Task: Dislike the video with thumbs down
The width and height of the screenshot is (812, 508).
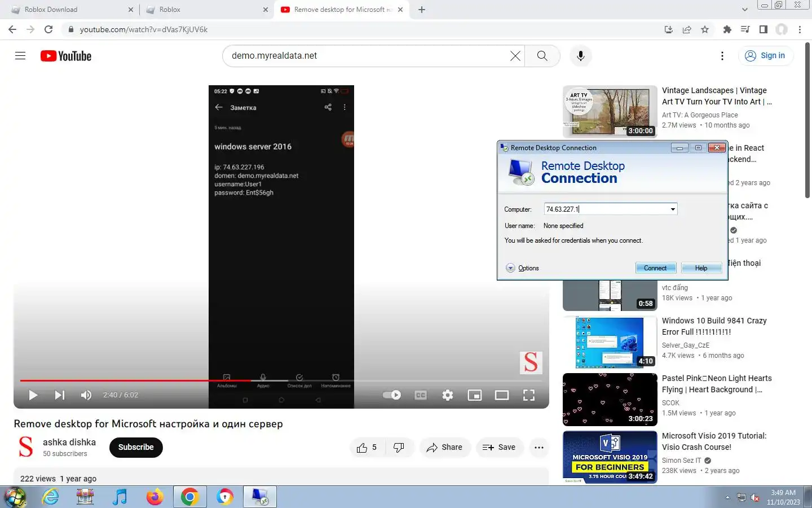Action: point(399,447)
